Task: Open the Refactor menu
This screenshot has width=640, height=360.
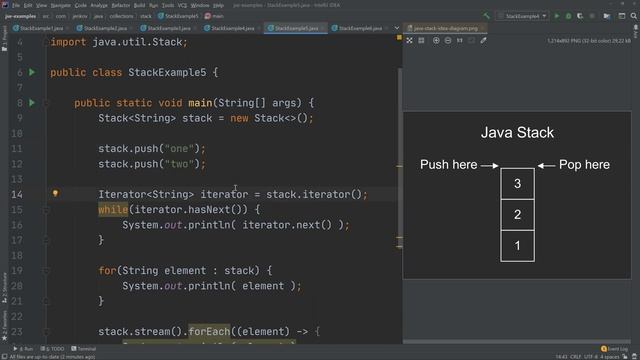Action: (120, 5)
